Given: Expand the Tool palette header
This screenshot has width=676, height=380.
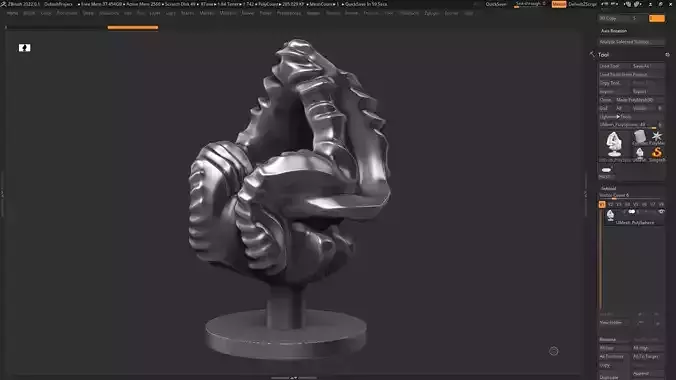Looking at the screenshot, I should click(604, 55).
